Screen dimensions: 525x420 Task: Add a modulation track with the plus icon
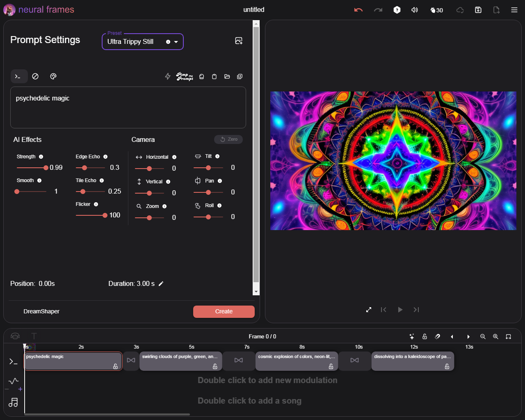pyautogui.click(x=20, y=389)
